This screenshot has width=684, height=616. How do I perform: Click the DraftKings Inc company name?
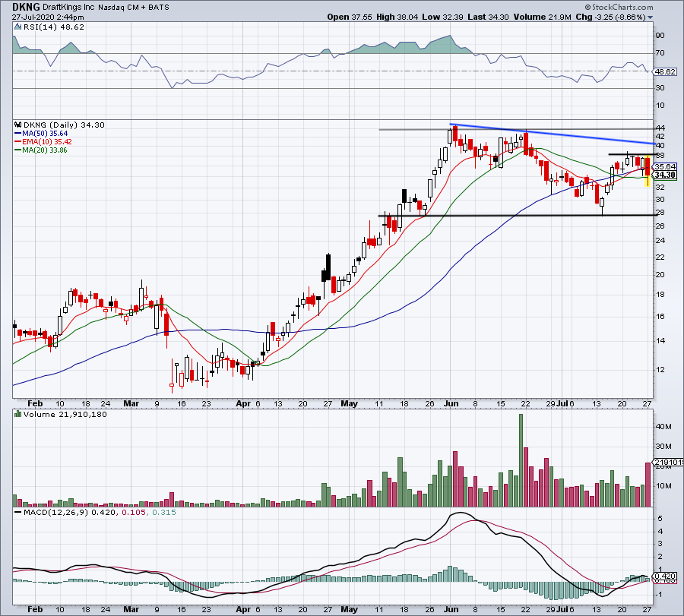tap(69, 8)
